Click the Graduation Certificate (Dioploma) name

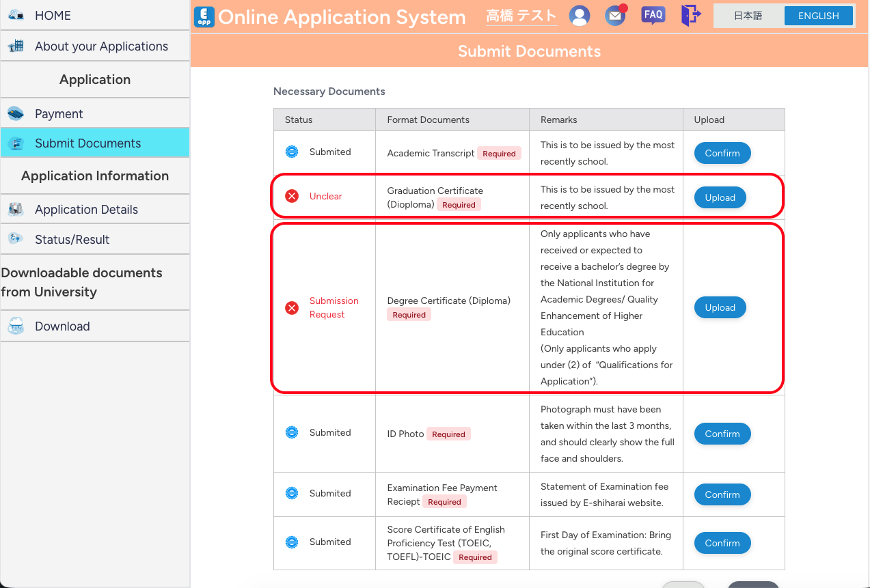435,197
